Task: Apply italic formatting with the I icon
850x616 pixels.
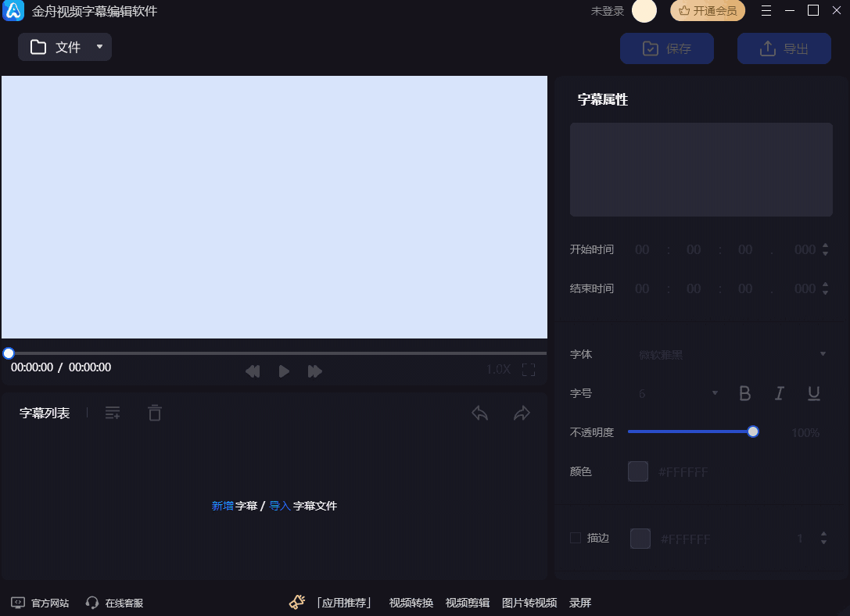Action: (x=779, y=393)
